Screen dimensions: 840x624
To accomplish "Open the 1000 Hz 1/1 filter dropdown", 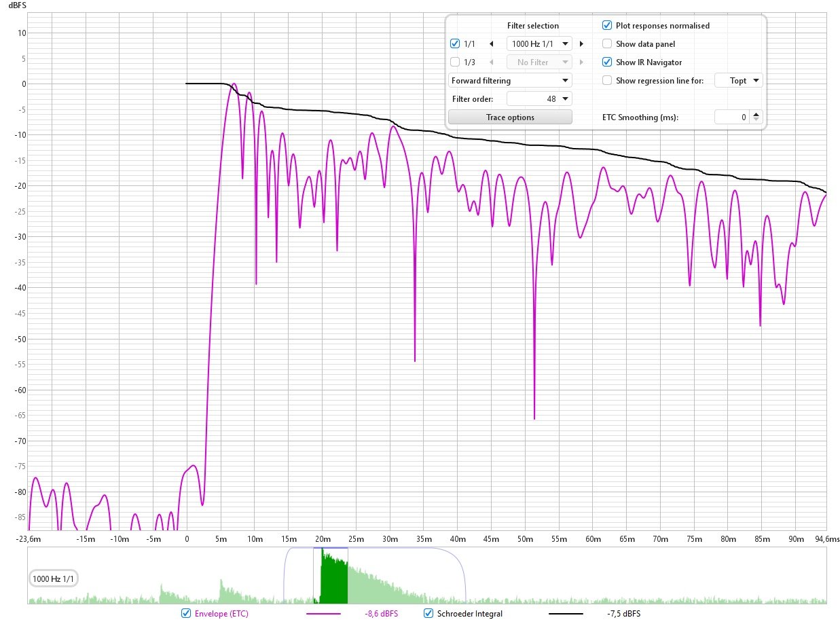I will pos(540,44).
